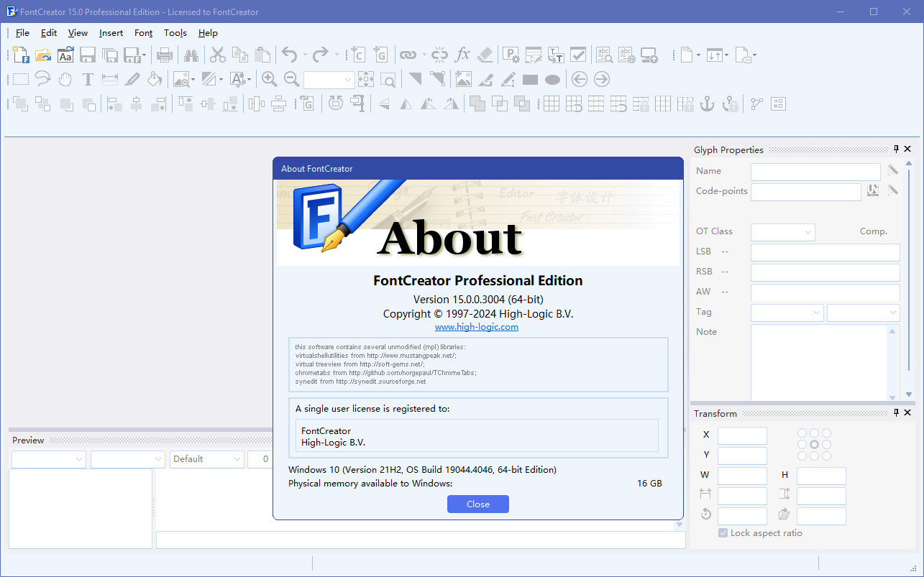This screenshot has height=577, width=924.
Task: Click the anchor icon in the glyph toolbar
Action: click(707, 103)
